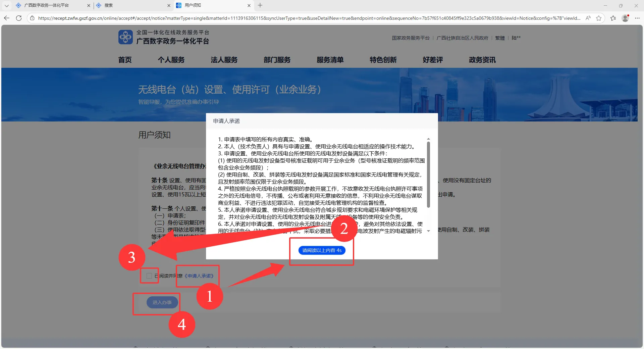
Task: Open browser settings three-dot menu
Action: (x=637, y=18)
